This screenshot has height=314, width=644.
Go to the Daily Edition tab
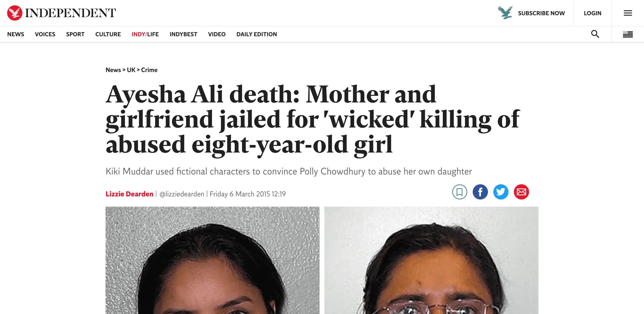256,34
